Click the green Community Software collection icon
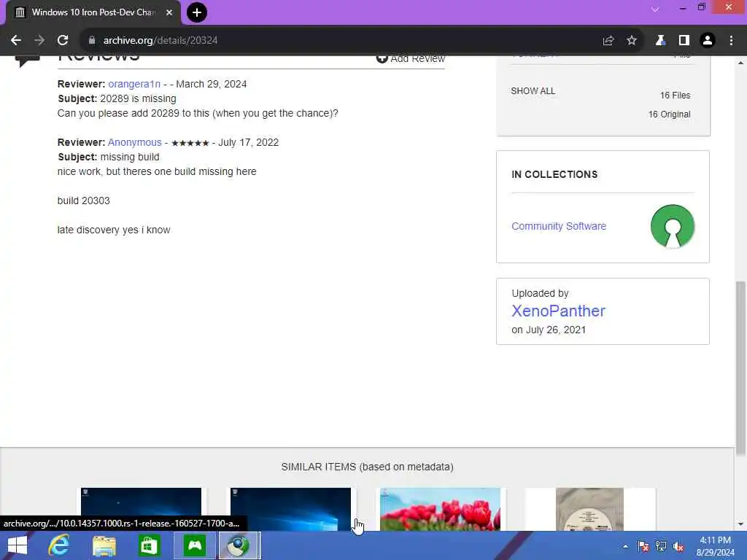 pyautogui.click(x=672, y=226)
